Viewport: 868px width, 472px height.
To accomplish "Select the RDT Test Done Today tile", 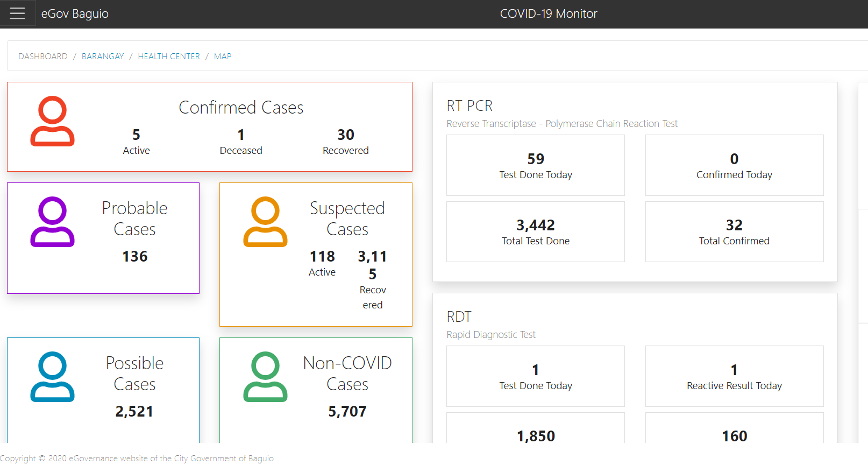I will coord(536,376).
